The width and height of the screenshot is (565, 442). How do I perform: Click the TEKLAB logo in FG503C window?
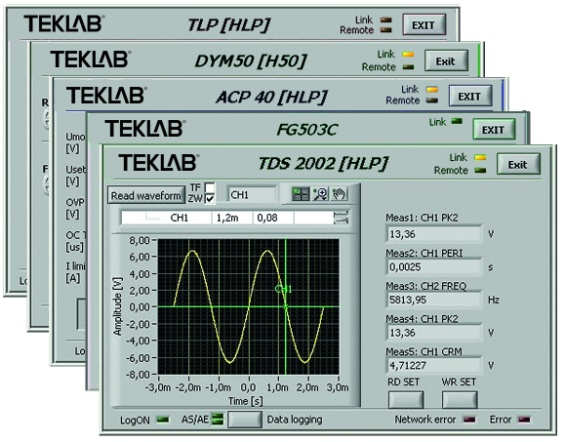coord(145,129)
